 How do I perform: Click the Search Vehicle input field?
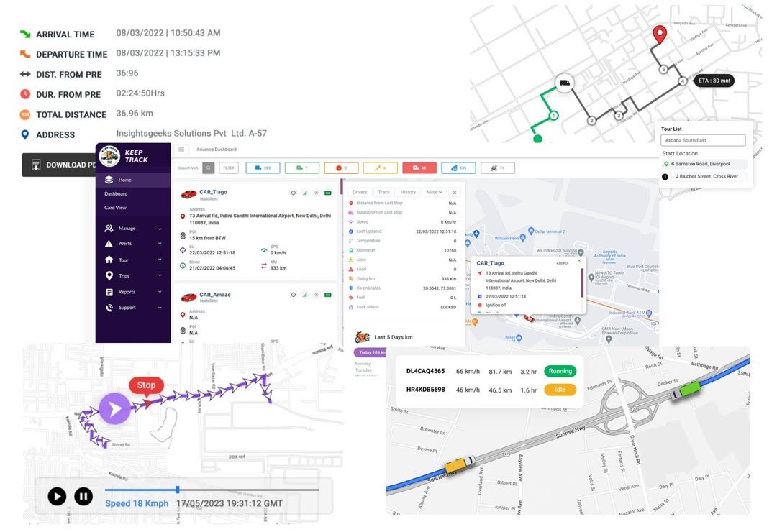(x=188, y=168)
